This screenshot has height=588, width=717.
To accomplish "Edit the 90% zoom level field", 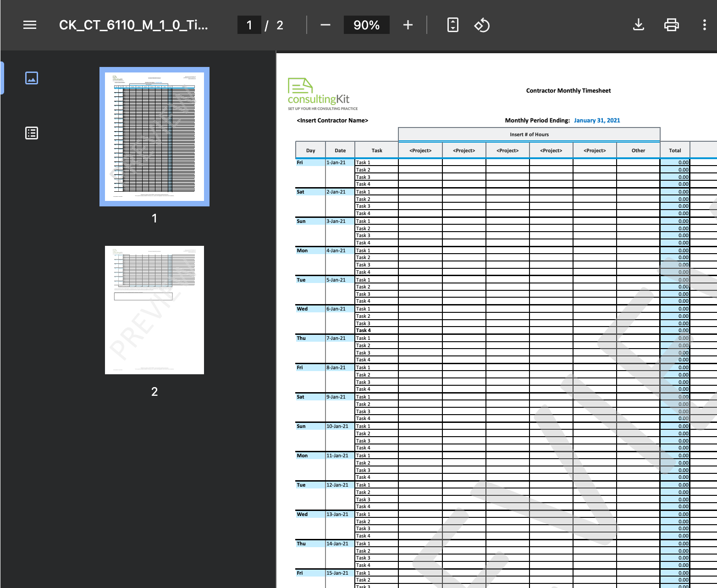I will 366,25.
